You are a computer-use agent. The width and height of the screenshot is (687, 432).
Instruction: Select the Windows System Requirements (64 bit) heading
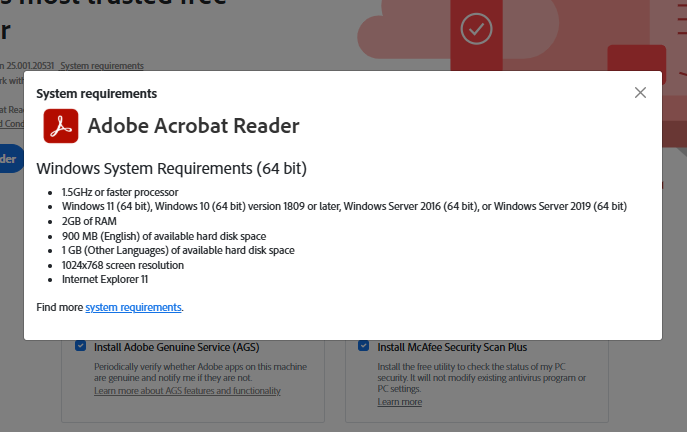(x=171, y=168)
